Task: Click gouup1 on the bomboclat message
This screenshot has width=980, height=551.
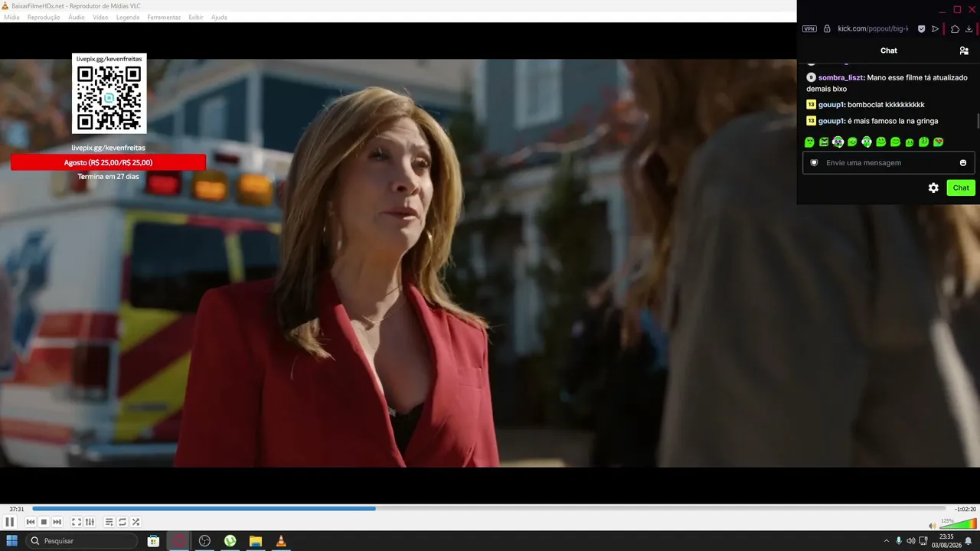Action: point(831,104)
